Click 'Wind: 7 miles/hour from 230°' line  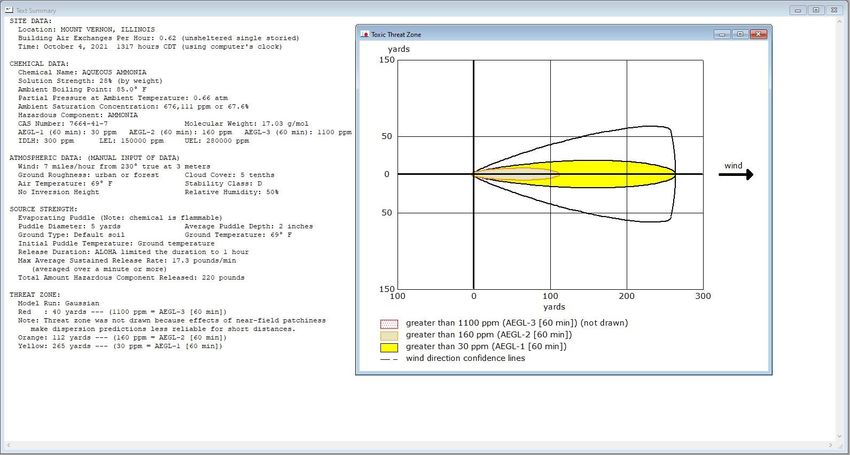click(x=114, y=166)
